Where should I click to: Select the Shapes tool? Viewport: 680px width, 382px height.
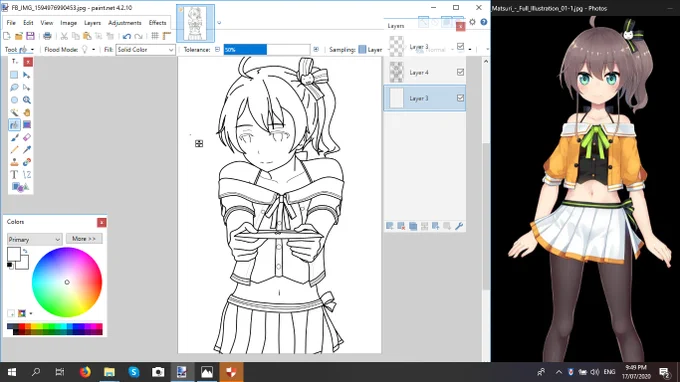(20, 187)
